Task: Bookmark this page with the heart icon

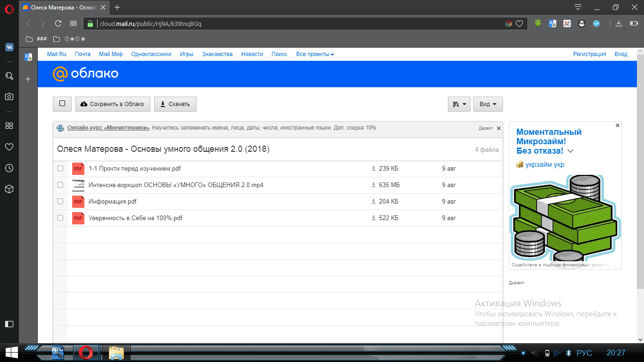Action: 519,24
